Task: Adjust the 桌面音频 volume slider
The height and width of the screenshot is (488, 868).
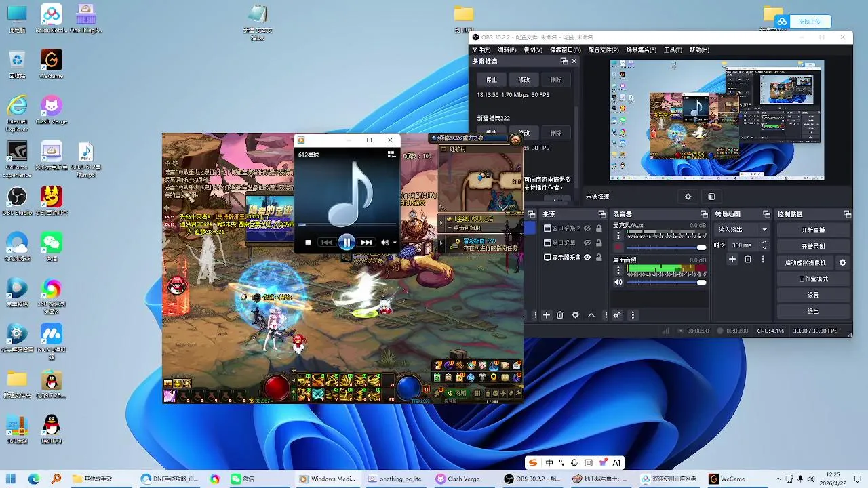Action: [667, 282]
